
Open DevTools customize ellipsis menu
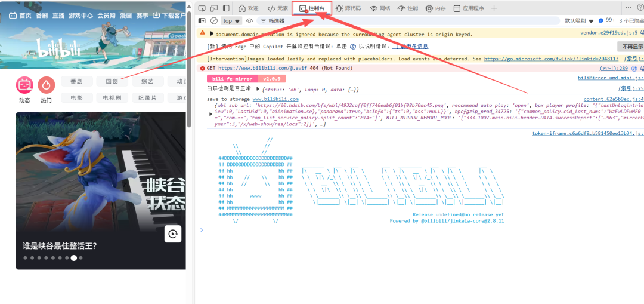pos(629,7)
